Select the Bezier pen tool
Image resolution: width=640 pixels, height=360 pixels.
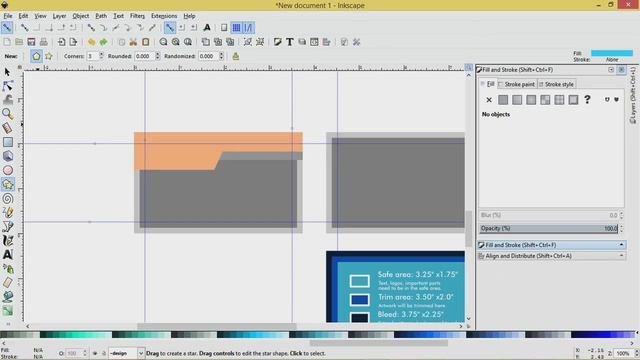(7, 227)
